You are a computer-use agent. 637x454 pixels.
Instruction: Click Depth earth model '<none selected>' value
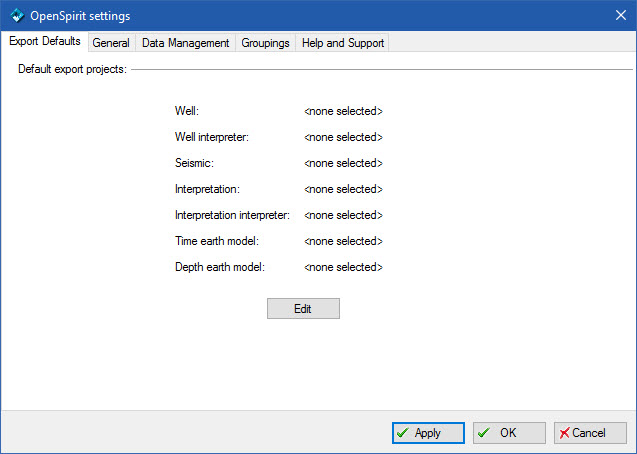point(343,267)
